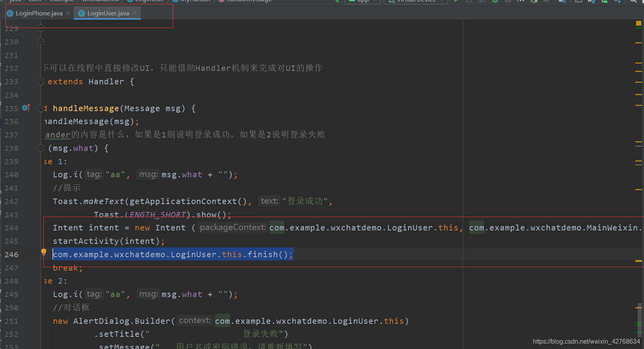Click the 'break;' statement on line 247
This screenshot has width=644, height=349.
[68, 268]
